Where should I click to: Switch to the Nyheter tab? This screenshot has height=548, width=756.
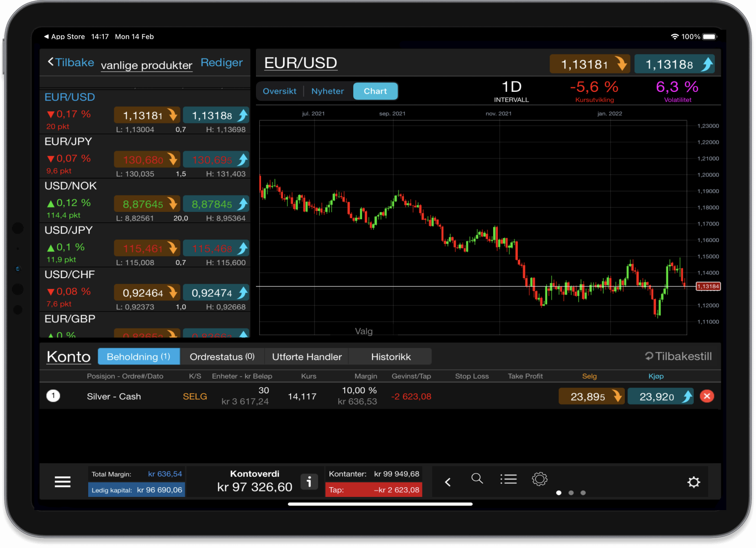pos(327,91)
